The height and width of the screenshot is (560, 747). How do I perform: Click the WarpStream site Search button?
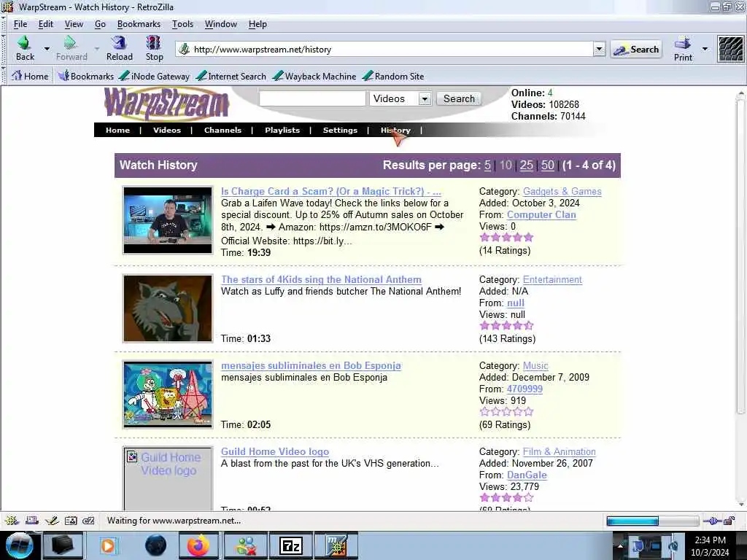click(x=459, y=98)
